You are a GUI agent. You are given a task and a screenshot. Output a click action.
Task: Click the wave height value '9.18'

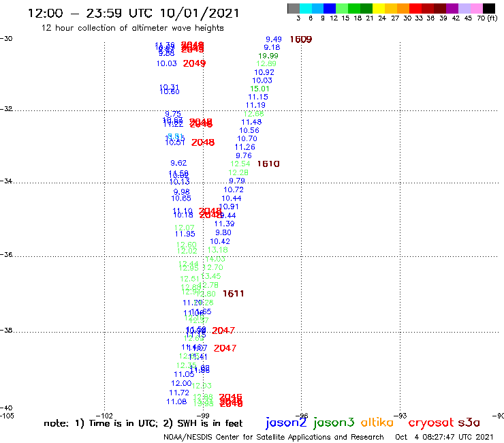[x=272, y=47]
